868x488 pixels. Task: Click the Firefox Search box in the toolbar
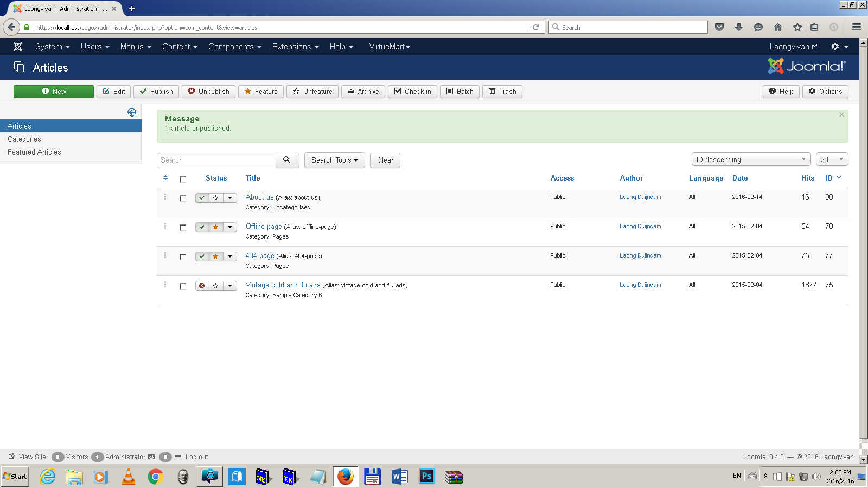pos(628,27)
